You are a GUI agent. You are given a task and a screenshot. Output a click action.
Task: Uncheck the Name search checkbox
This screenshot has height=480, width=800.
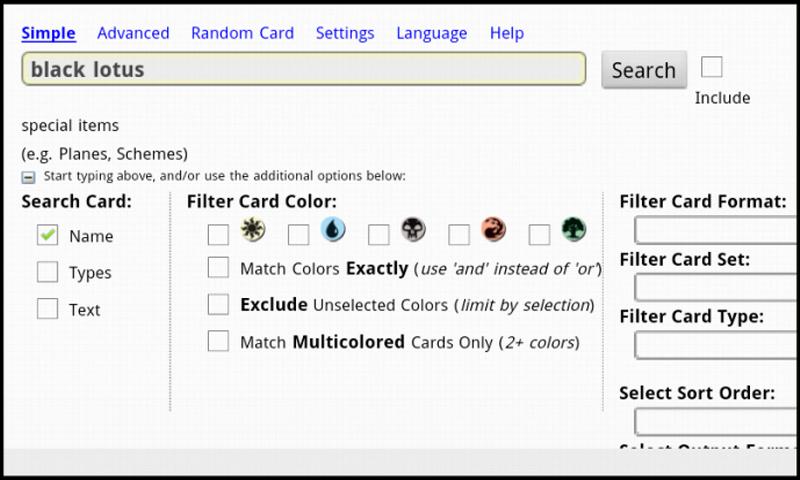47,235
